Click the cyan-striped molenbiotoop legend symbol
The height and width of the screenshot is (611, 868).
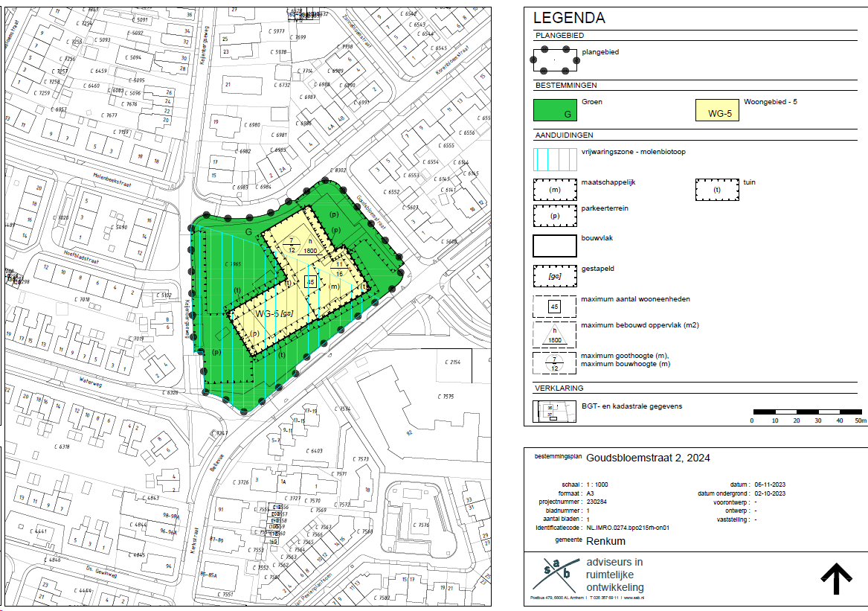click(555, 160)
